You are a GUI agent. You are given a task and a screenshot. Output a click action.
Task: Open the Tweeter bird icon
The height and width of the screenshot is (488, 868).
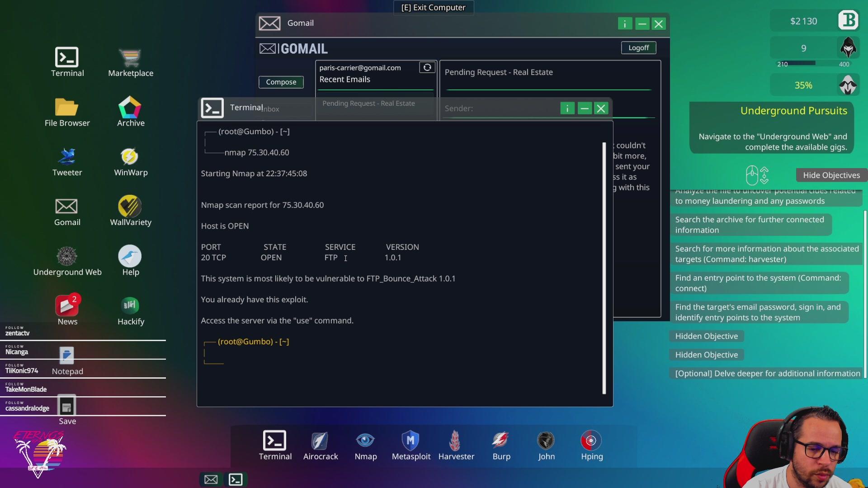tap(67, 161)
